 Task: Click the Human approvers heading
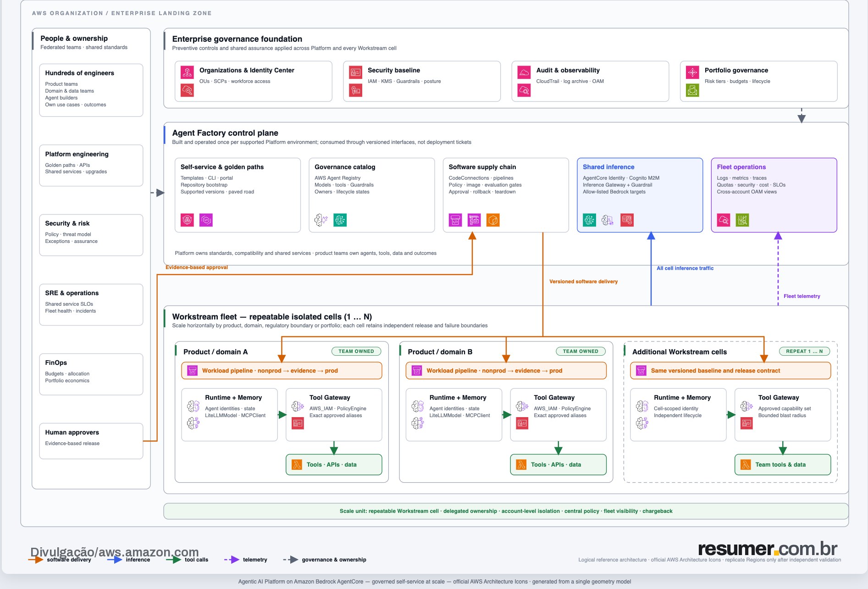72,432
